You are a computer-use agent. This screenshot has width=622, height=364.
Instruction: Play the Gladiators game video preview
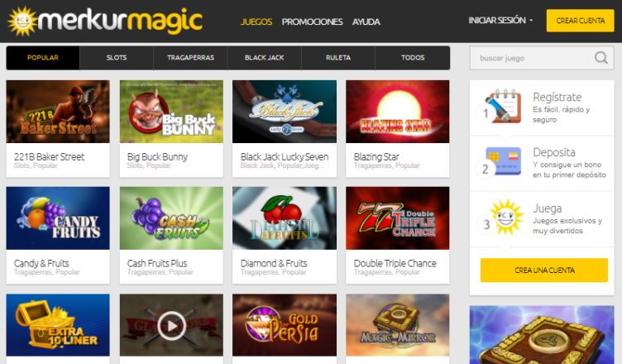(x=171, y=325)
